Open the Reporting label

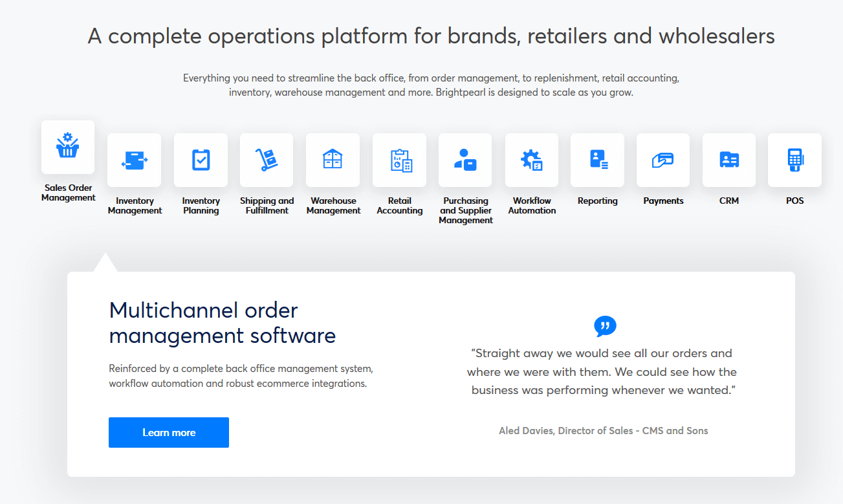598,201
